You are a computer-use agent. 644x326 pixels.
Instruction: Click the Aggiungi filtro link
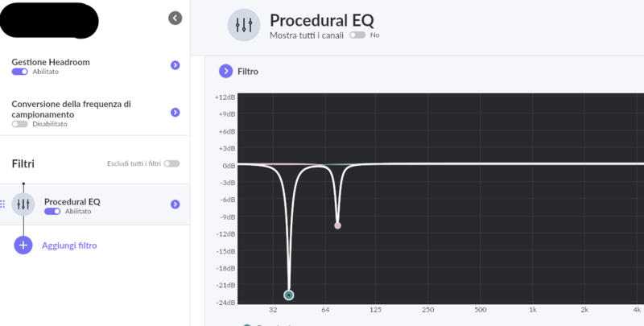click(x=69, y=246)
